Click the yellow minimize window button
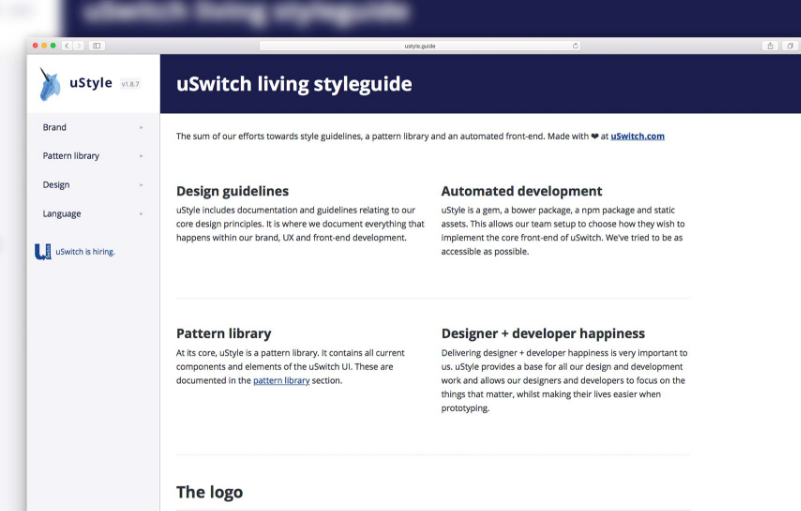Viewport: 801px width, 511px height. point(44,45)
